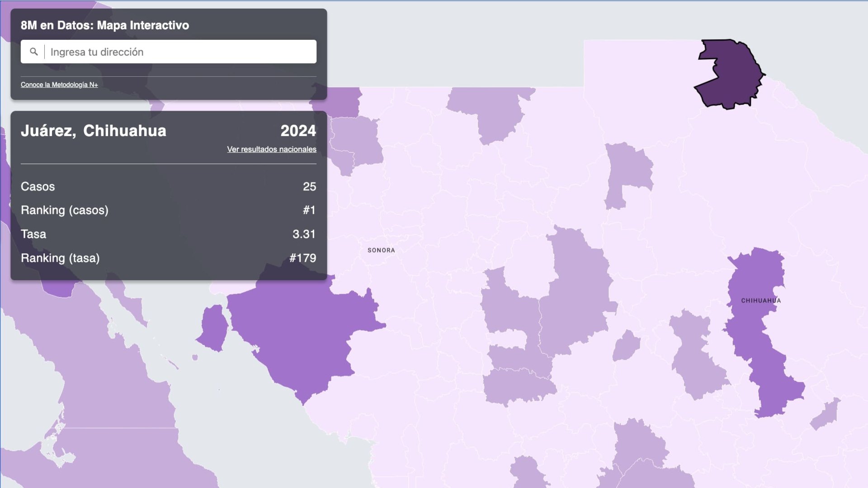Select the 8M en Datos: Mapa Interactivo title

[x=104, y=26]
